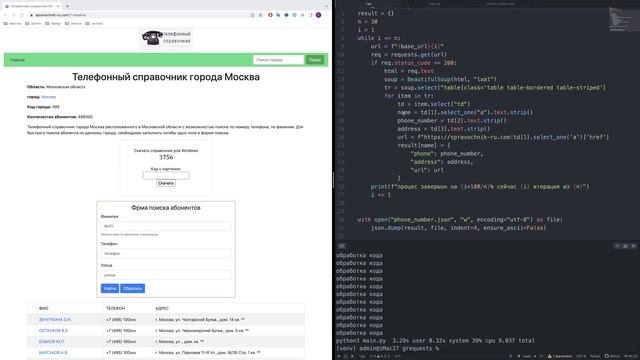Close the terminal panel with x icon
This screenshot has height=360, width=640.
tap(633, 246)
